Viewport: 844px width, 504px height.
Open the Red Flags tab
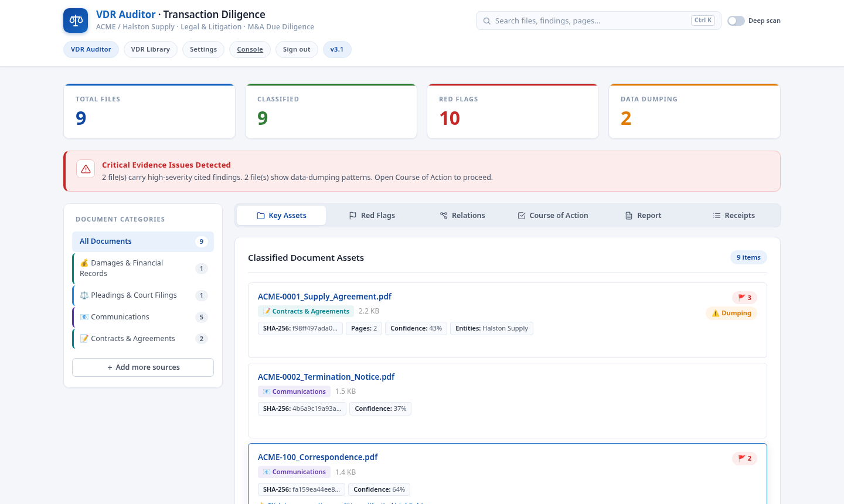click(x=372, y=216)
